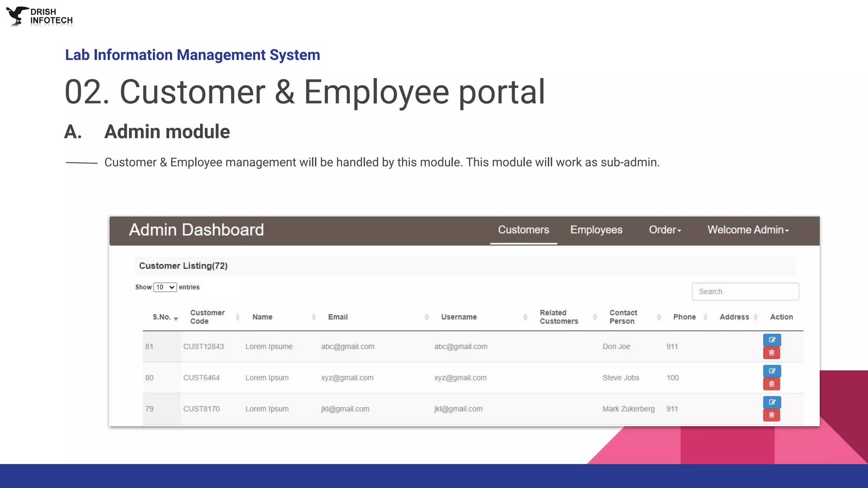Open the Show entries count dropdown
This screenshot has height=488, width=868.
point(165,287)
